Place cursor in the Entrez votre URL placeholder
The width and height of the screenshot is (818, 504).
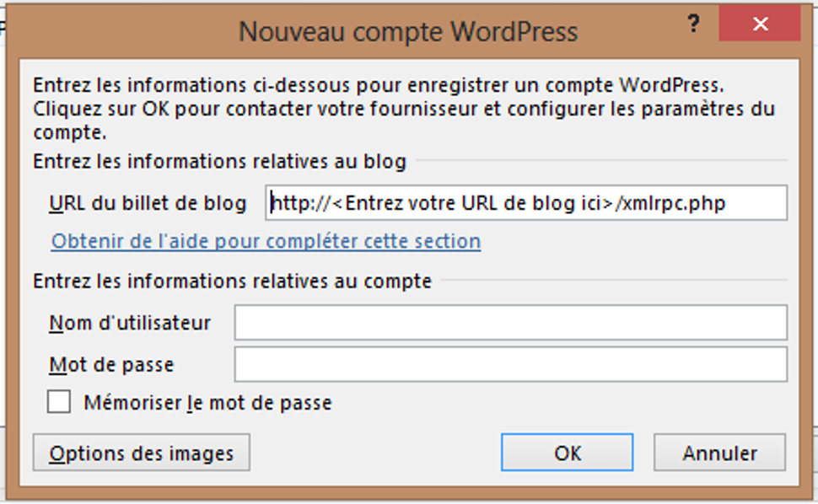tap(474, 203)
